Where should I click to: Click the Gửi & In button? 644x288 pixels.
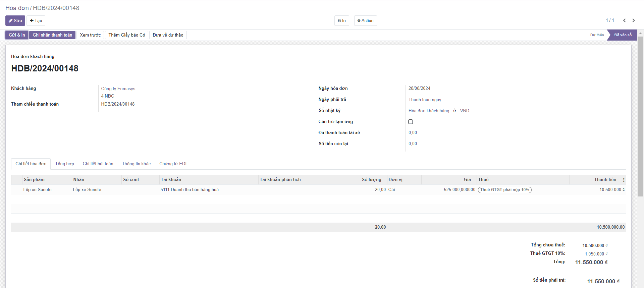17,35
